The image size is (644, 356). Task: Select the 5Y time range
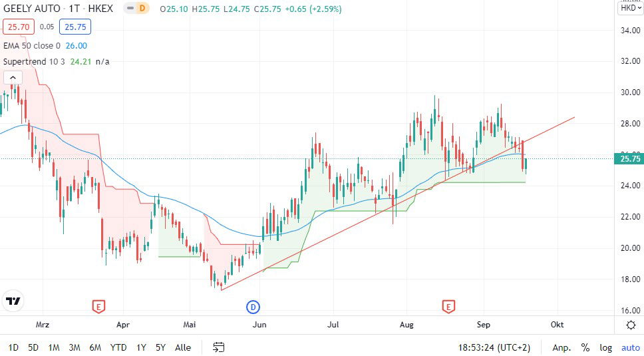pos(160,347)
